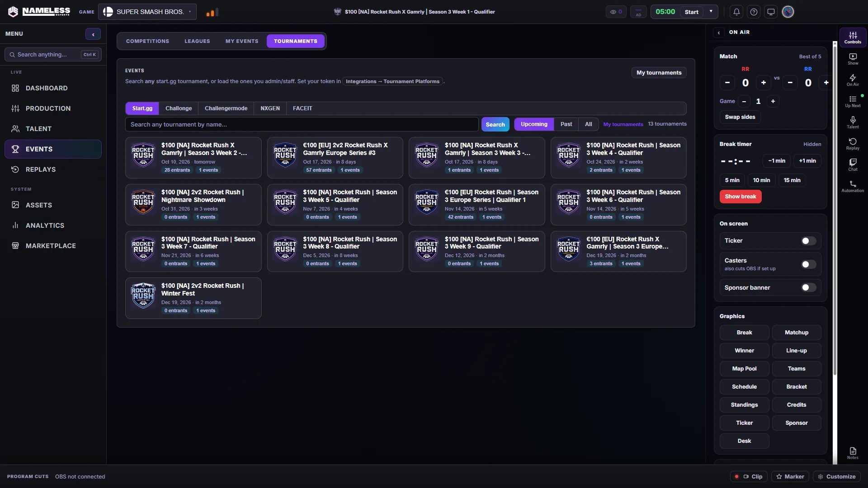This screenshot has width=868, height=488.
Task: Click the red Show break button
Action: [741, 197]
